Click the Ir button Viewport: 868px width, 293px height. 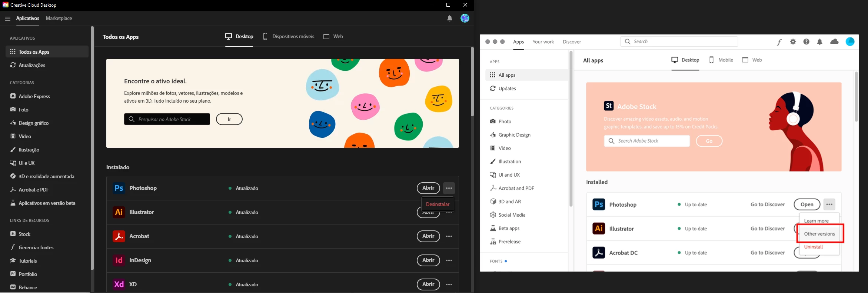pyautogui.click(x=229, y=119)
